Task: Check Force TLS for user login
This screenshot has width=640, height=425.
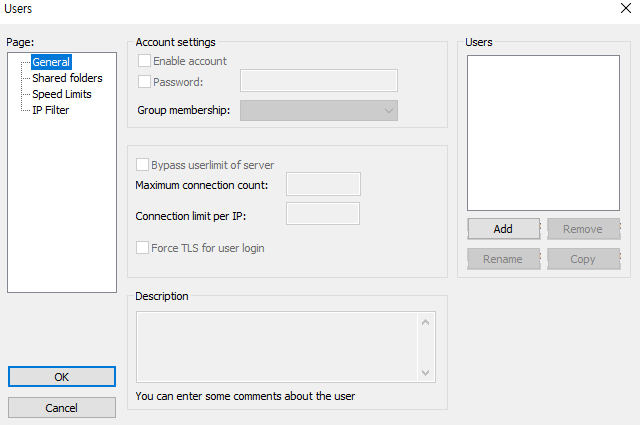Action: click(x=142, y=247)
